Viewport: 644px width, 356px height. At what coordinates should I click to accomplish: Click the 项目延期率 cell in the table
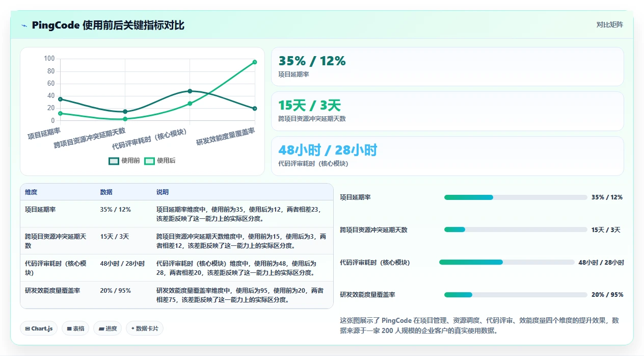[x=40, y=209]
